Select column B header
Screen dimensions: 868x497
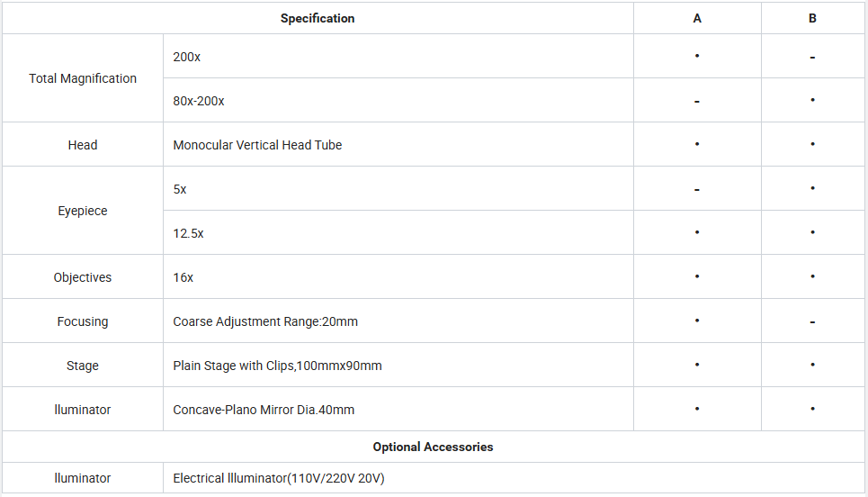(812, 18)
